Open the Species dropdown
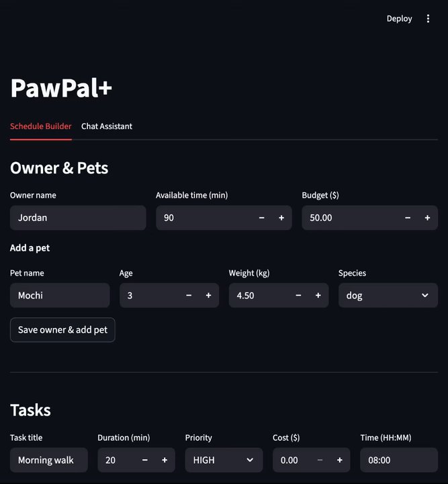448x484 pixels. coord(388,296)
